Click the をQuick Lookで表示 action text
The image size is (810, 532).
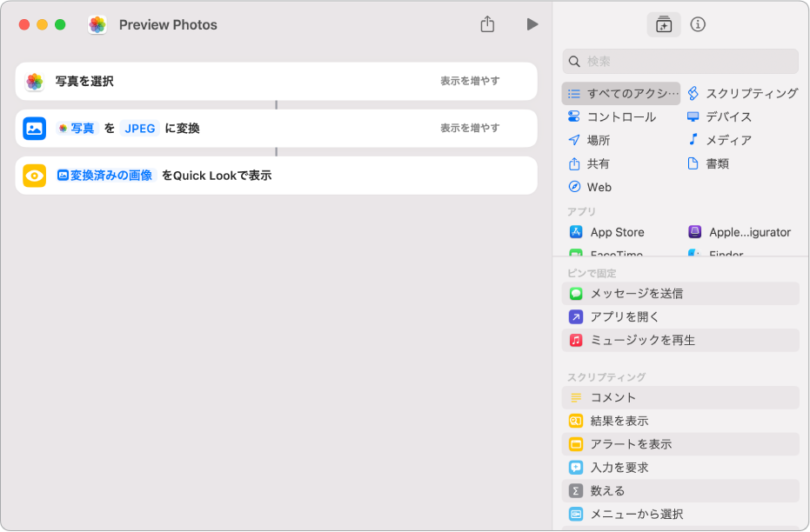click(217, 176)
